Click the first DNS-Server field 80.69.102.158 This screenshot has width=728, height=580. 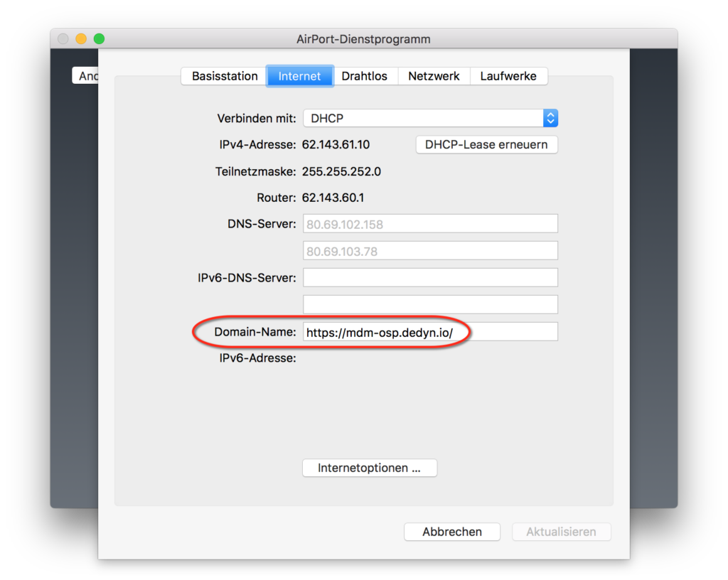coord(430,224)
